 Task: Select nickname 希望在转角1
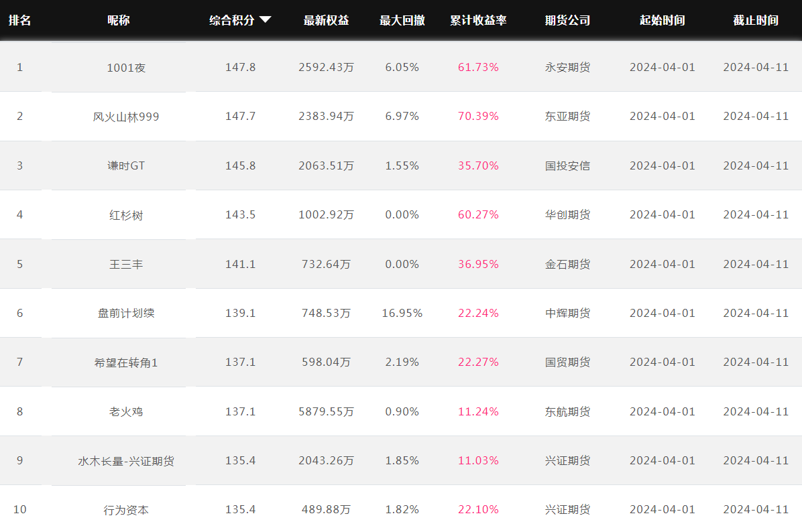(x=126, y=362)
